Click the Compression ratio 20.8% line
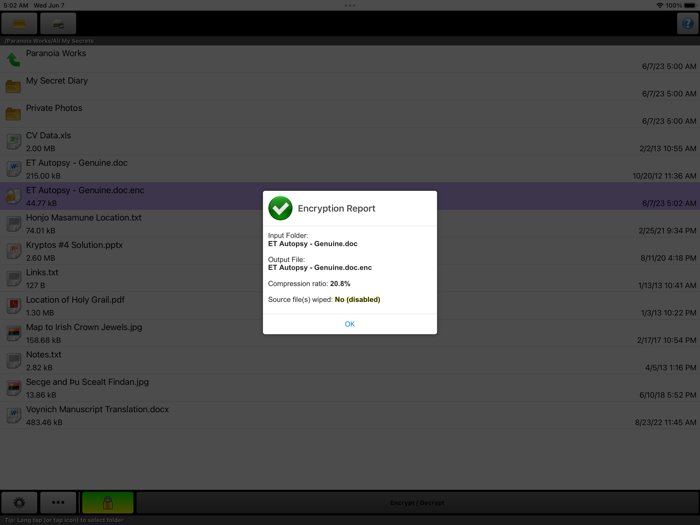 tap(309, 283)
